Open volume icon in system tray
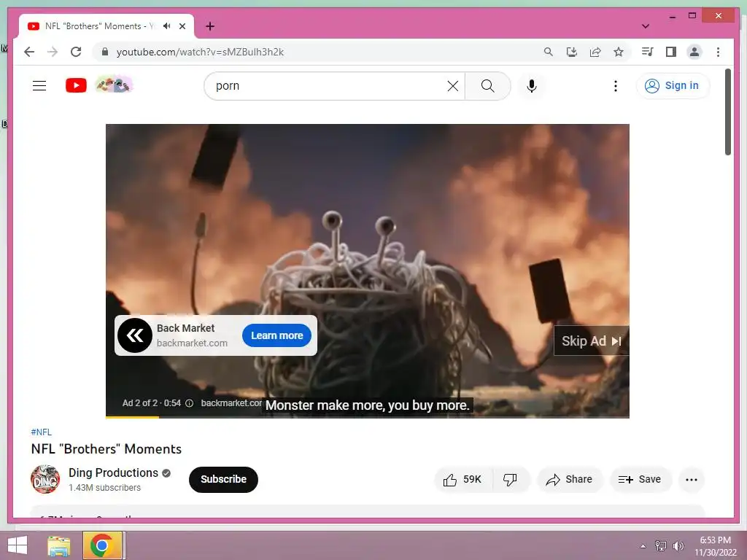This screenshot has width=747, height=560. 678,546
